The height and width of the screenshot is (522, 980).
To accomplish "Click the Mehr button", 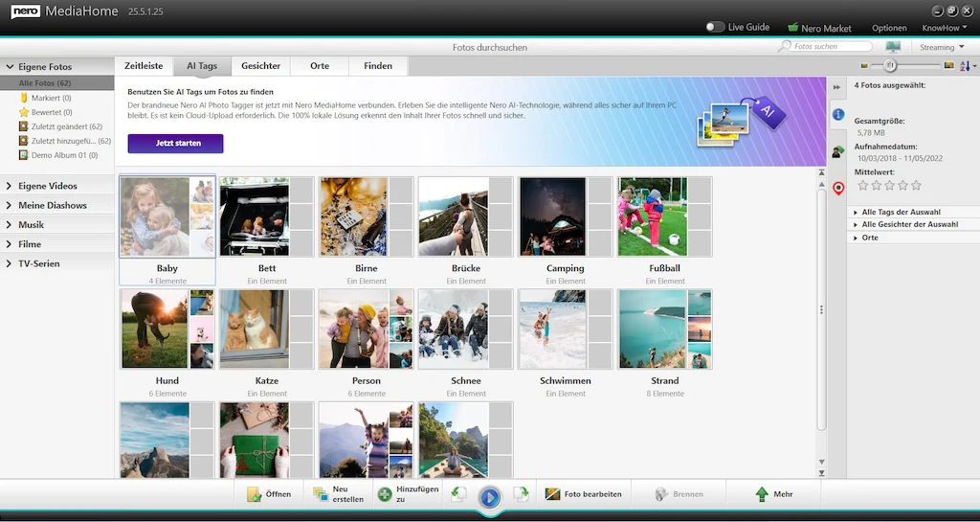I will click(x=773, y=494).
